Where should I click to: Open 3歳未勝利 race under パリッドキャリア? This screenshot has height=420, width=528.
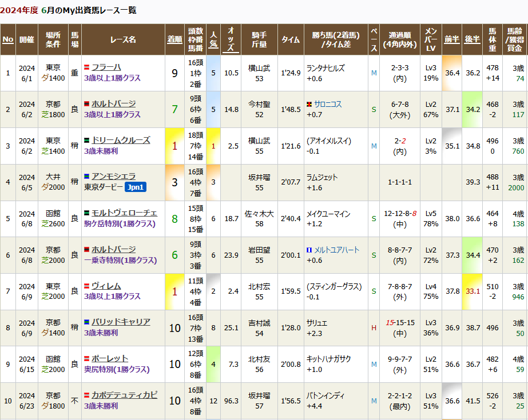[x=101, y=333]
